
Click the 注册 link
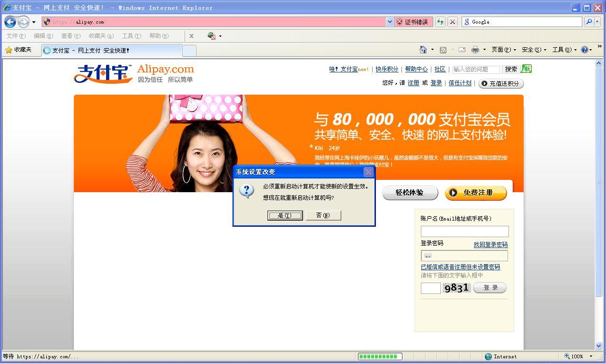pos(413,83)
